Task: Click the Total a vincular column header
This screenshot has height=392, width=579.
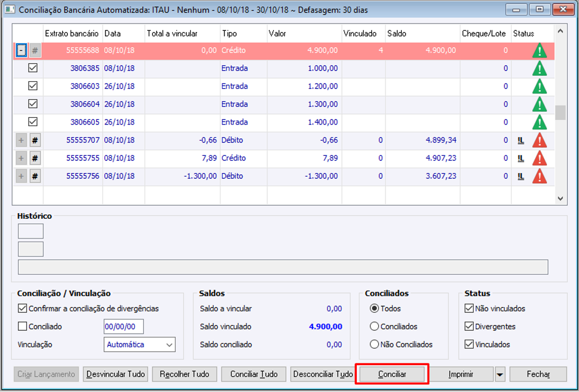Action: (x=182, y=34)
